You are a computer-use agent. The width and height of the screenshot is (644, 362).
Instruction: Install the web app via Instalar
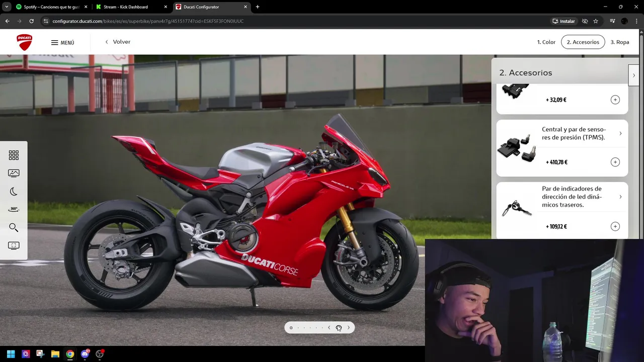[x=563, y=21]
